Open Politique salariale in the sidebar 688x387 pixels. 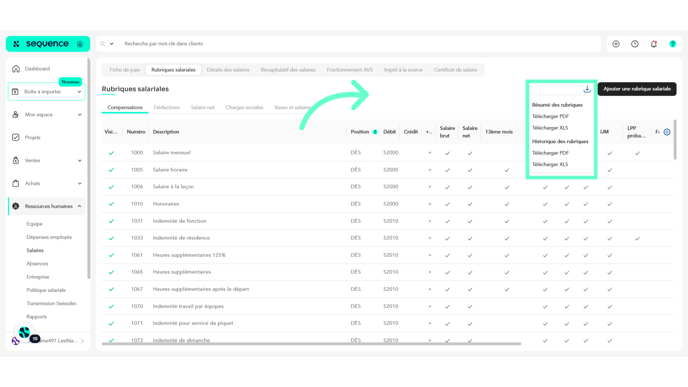click(x=46, y=290)
